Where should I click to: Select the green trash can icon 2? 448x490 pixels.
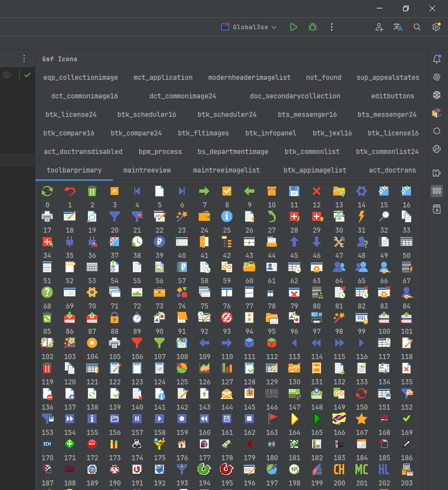click(92, 191)
